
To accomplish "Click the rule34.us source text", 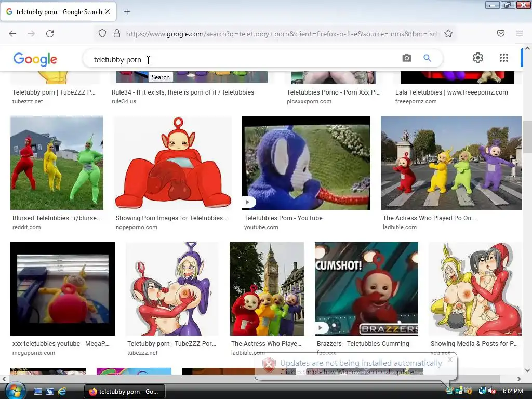I will pos(124,101).
